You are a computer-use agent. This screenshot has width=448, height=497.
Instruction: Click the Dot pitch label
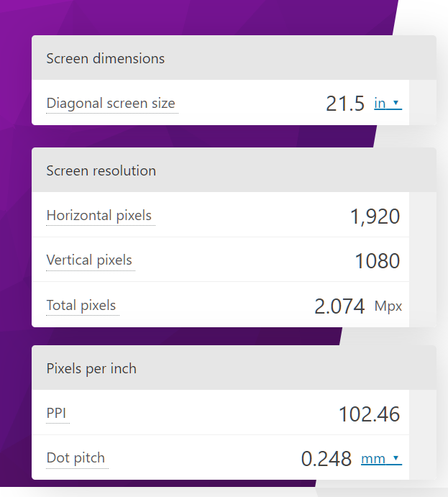coord(76,458)
